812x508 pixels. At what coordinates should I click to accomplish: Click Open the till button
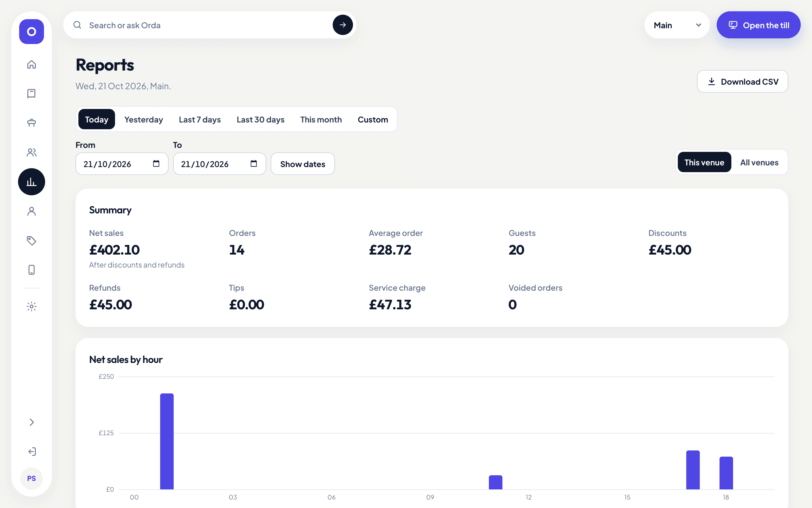pos(759,25)
